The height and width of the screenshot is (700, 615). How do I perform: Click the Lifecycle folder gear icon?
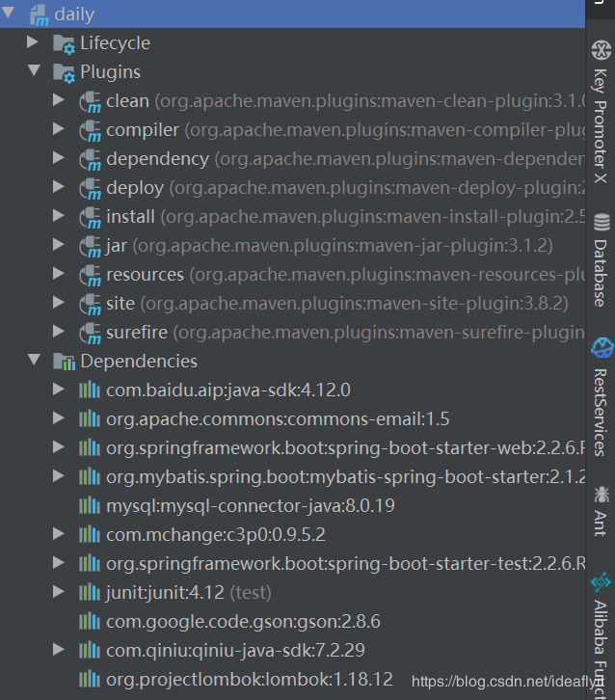[x=64, y=43]
